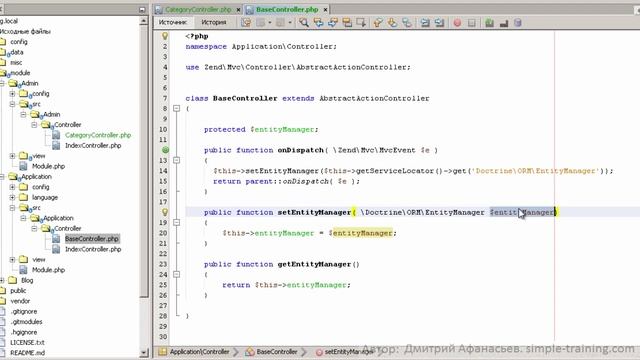This screenshot has width=640, height=360.
Task: Minimize the project panel with its button
Action: coord(142,9)
